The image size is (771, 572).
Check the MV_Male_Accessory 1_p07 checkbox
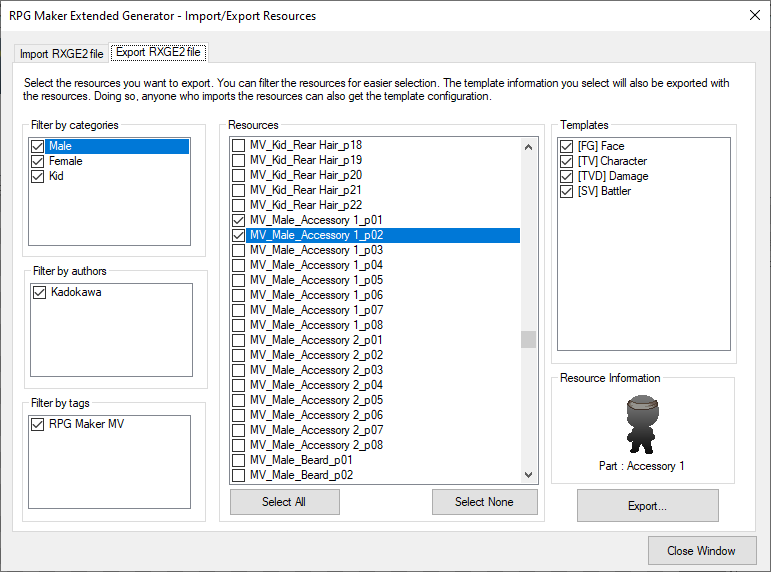238,310
